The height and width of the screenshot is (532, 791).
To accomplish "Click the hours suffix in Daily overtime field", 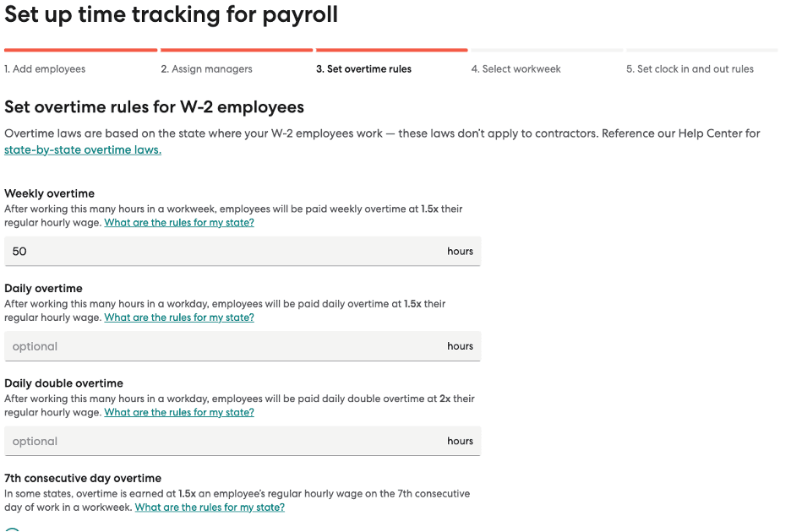I will point(460,346).
